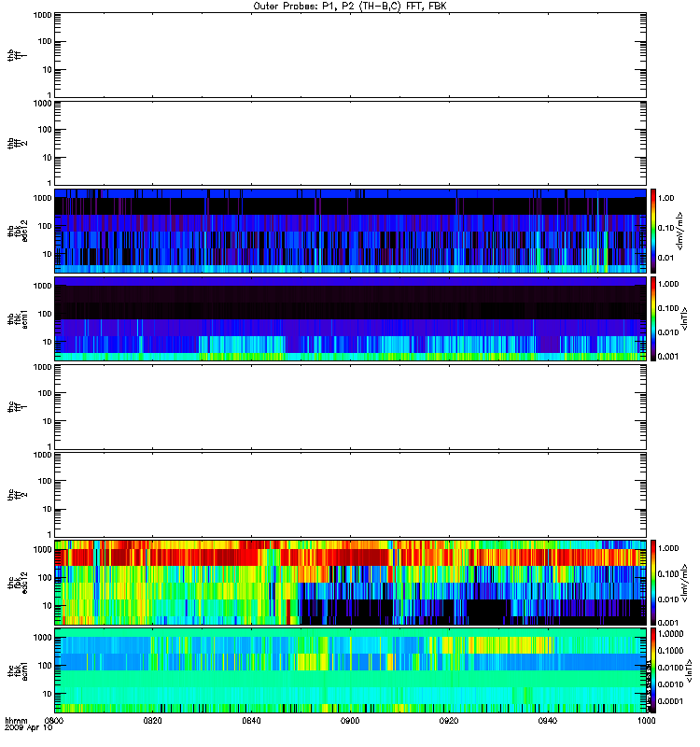Image resolution: width=700 pixels, height=747 pixels.
Task: Click the empty thc fff 1 plot panel
Action: pos(350,407)
